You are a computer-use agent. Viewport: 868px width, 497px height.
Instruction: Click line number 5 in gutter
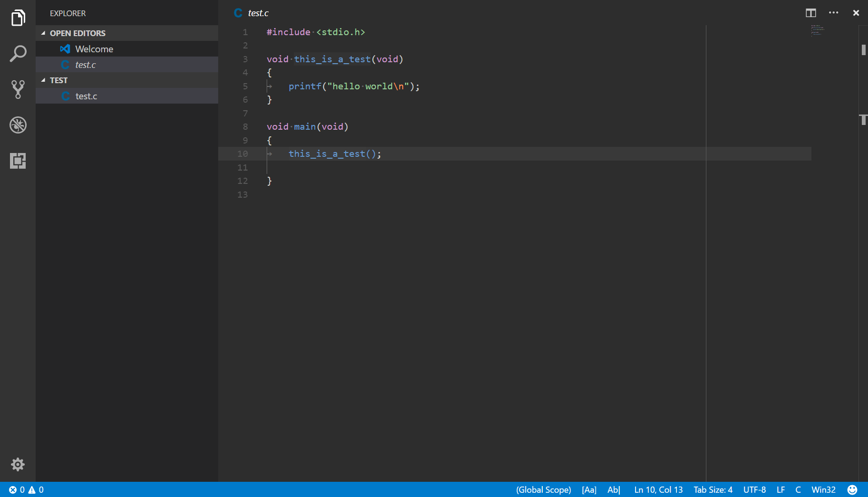245,86
